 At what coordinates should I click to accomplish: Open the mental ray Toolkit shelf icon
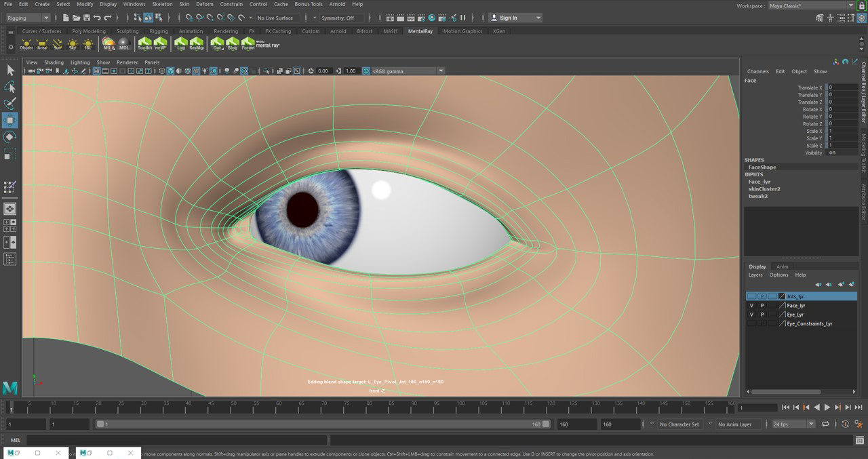pos(144,44)
